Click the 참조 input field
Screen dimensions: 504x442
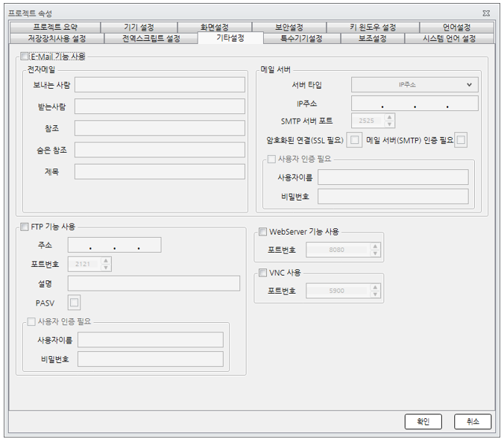click(160, 128)
